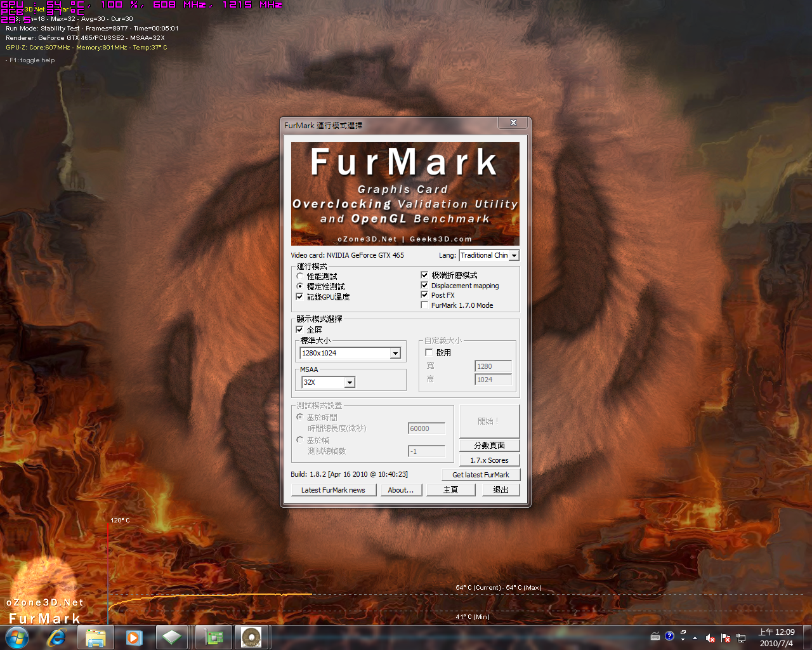812x650 pixels.
Task: Close the FurMark mode selection dialog
Action: (x=513, y=123)
